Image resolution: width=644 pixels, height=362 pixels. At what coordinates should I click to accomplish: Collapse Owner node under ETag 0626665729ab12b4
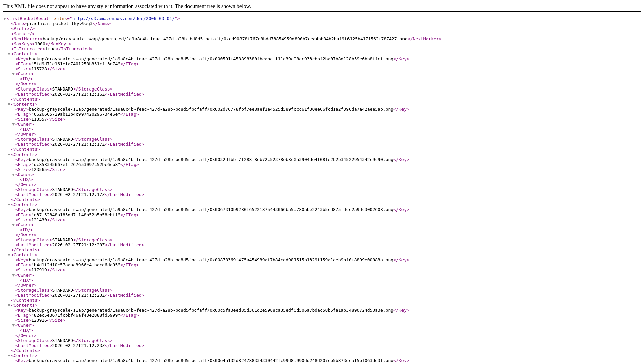pyautogui.click(x=13, y=124)
